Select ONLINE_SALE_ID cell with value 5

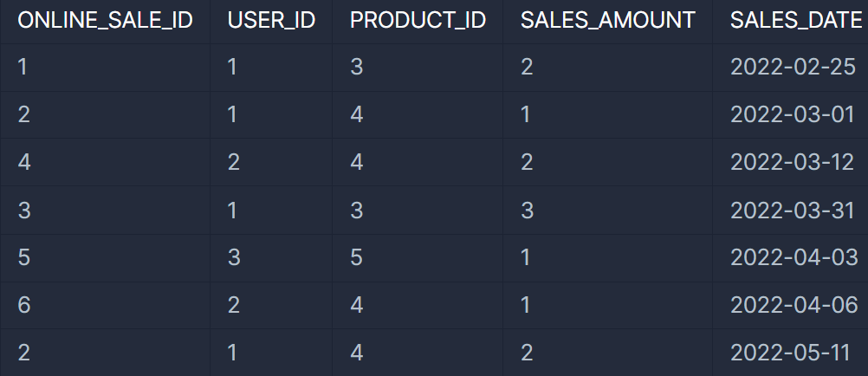tap(105, 257)
